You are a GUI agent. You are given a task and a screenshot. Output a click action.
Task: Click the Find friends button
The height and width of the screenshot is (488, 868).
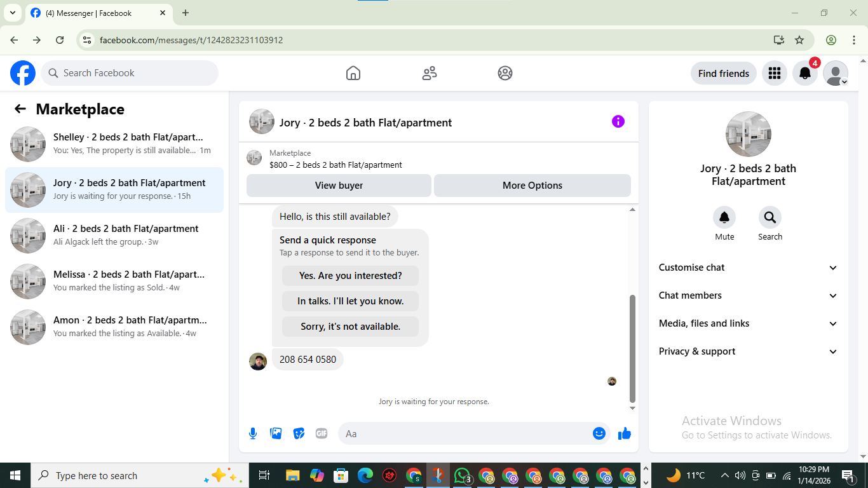point(724,73)
